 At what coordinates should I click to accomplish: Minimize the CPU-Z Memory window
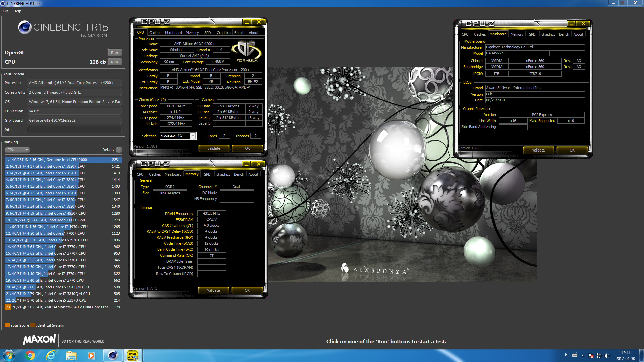246,164
